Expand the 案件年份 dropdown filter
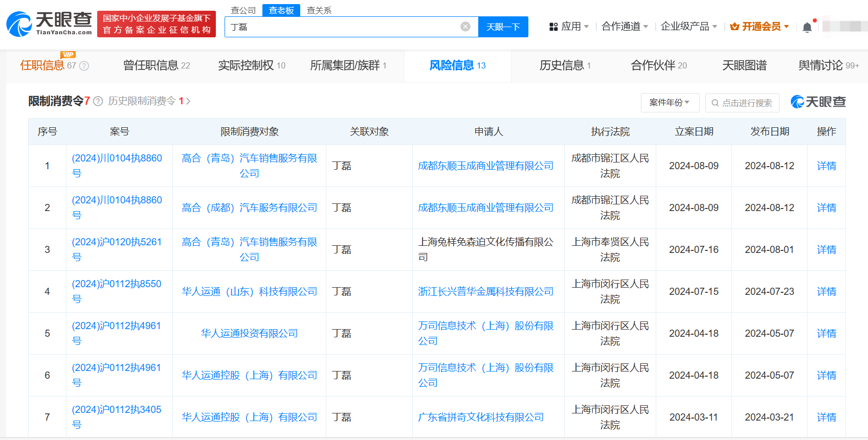The width and height of the screenshot is (868, 440). coord(669,103)
